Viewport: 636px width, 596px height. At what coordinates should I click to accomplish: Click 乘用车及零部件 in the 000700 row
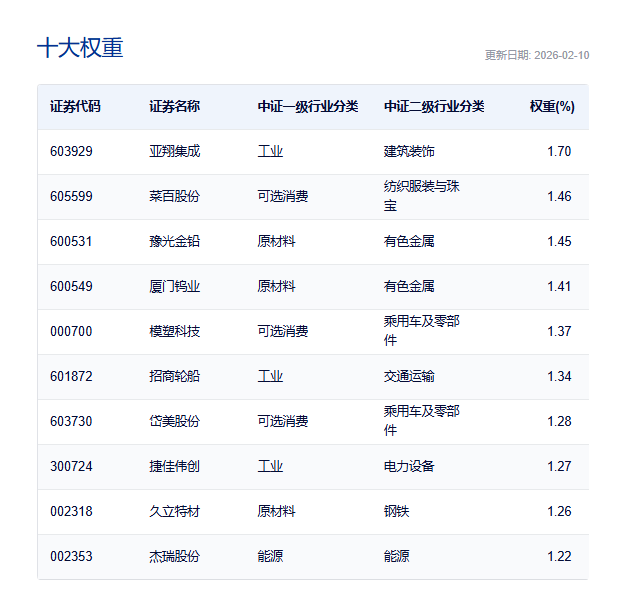tap(421, 331)
